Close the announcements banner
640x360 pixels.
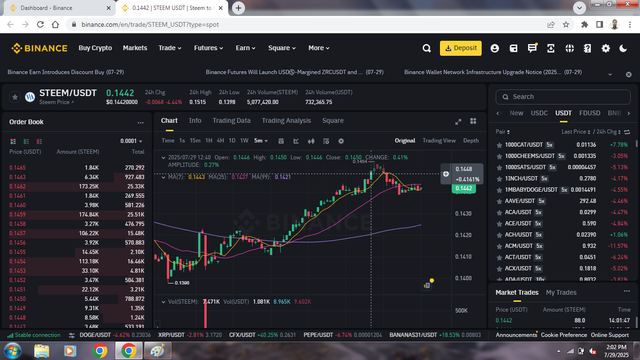point(629,74)
